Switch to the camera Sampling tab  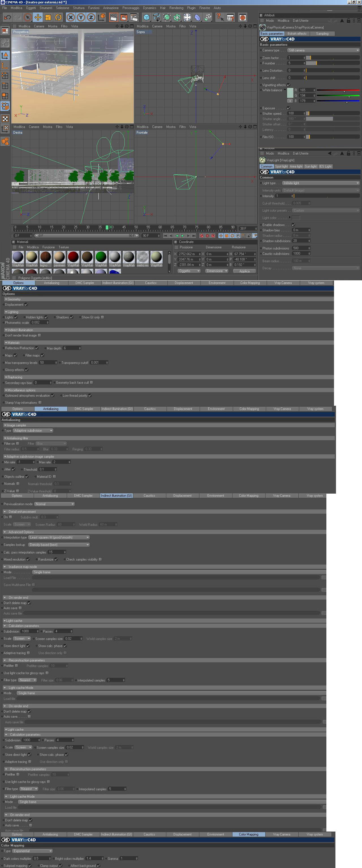pos(322,34)
